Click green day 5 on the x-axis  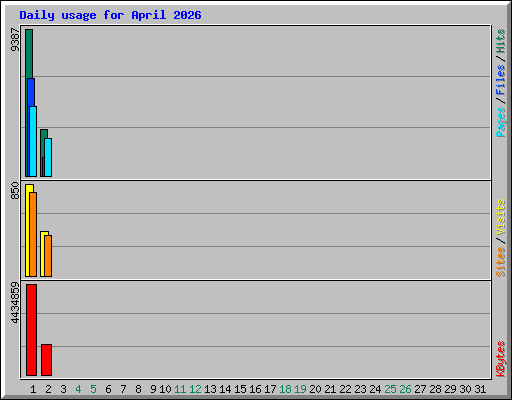click(93, 389)
